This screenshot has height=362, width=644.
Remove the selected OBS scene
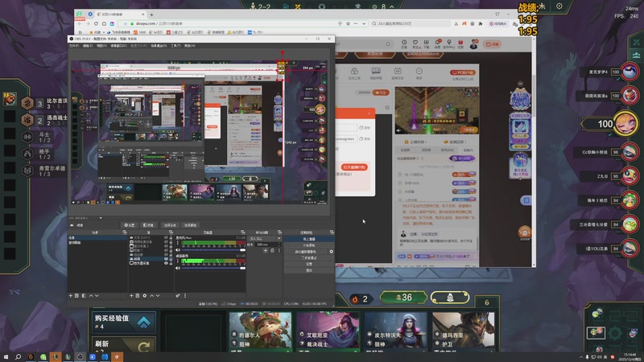click(x=76, y=295)
